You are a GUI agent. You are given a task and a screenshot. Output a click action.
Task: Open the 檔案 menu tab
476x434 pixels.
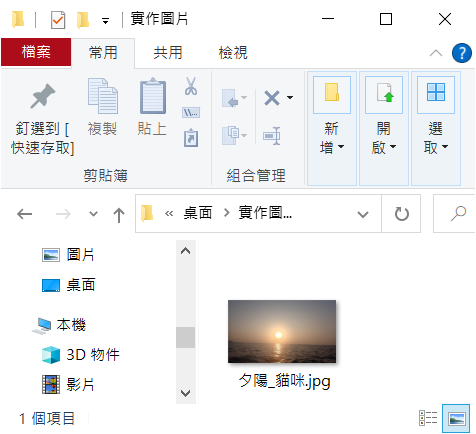(36, 52)
